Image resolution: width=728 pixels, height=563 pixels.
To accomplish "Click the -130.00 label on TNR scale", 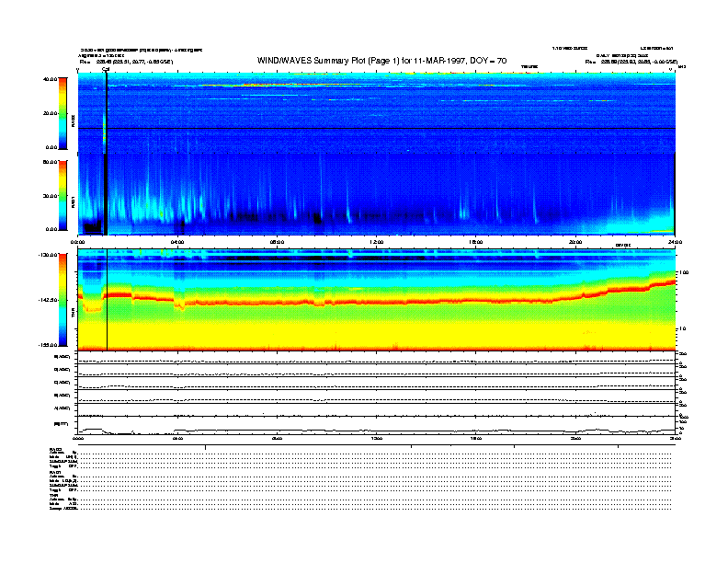I will pyautogui.click(x=48, y=255).
